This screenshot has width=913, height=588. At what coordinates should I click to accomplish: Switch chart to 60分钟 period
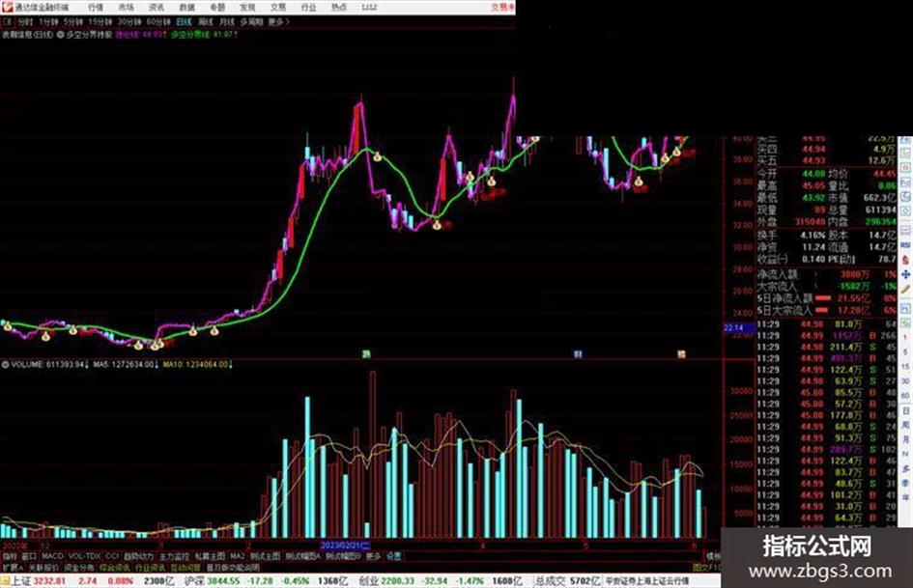coord(158,21)
